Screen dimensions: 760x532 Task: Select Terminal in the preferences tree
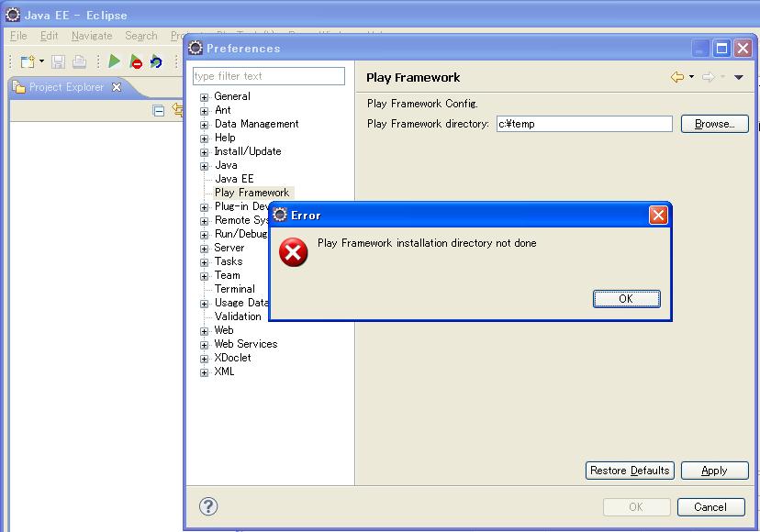click(x=235, y=289)
